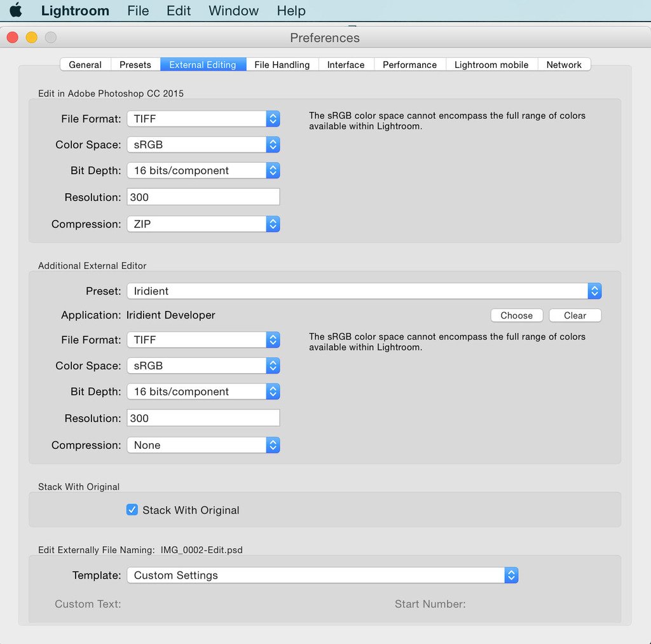Clear the additional external editor
The image size is (651, 644).
click(x=575, y=315)
